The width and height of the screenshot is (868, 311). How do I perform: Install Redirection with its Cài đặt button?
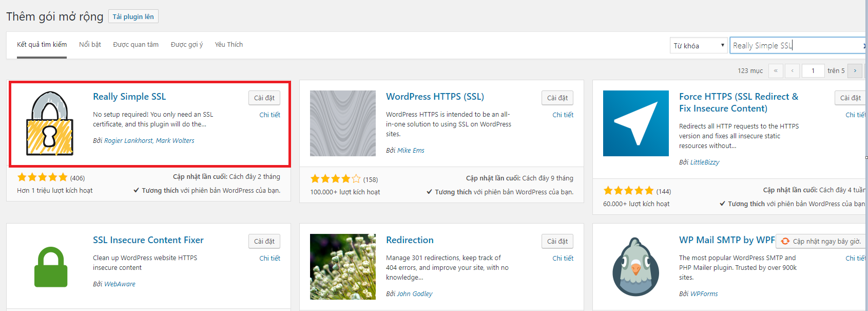tap(557, 241)
